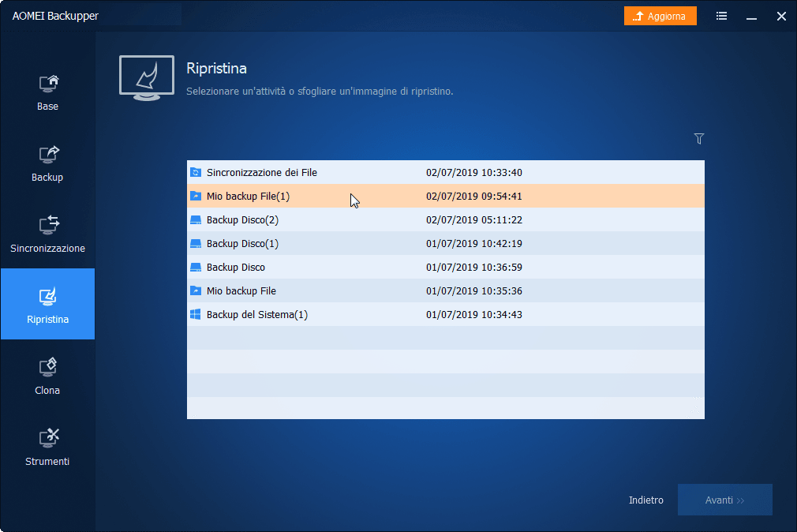Click the date 01/07/2019 10:35:36
The width and height of the screenshot is (797, 532).
pos(473,290)
